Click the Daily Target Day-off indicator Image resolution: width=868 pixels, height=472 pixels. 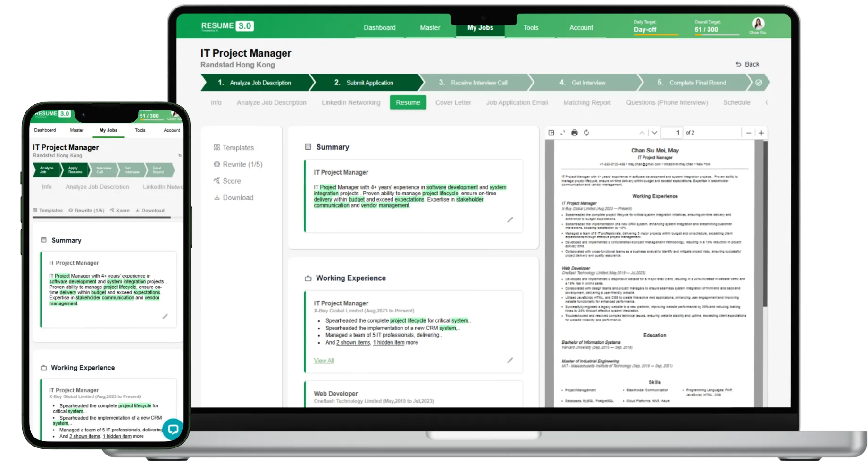[655, 27]
